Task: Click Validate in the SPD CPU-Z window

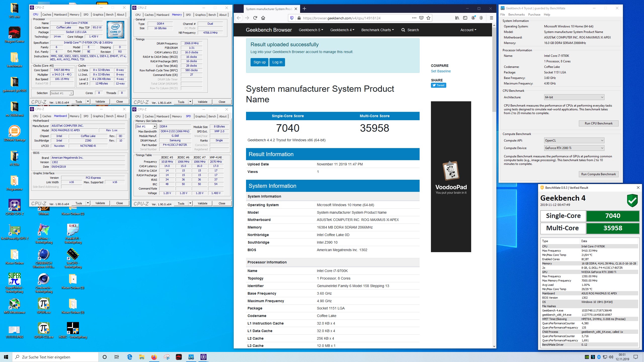Action: [x=203, y=203]
